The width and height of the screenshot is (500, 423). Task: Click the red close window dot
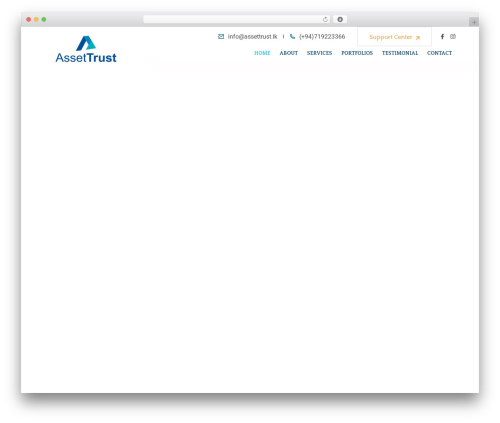point(29,19)
